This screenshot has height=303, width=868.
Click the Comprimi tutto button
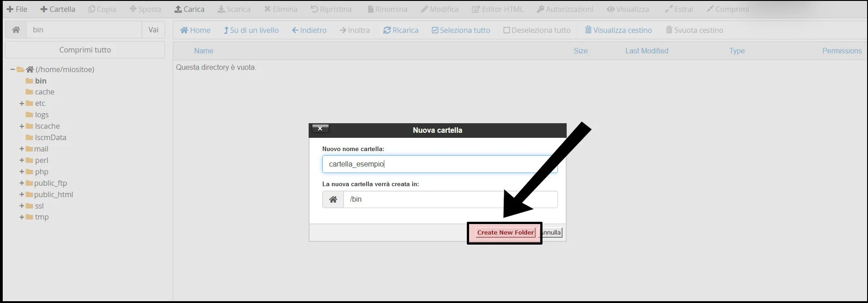tap(85, 50)
